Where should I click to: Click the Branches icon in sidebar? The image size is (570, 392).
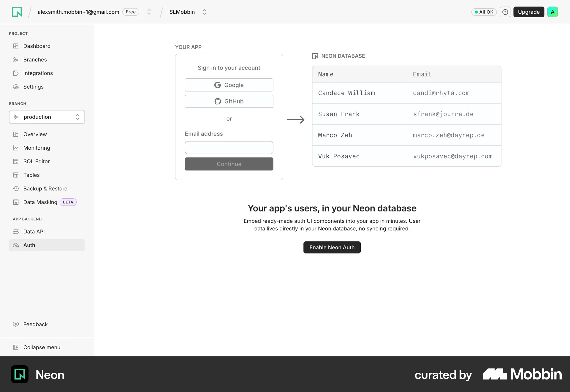coord(16,60)
